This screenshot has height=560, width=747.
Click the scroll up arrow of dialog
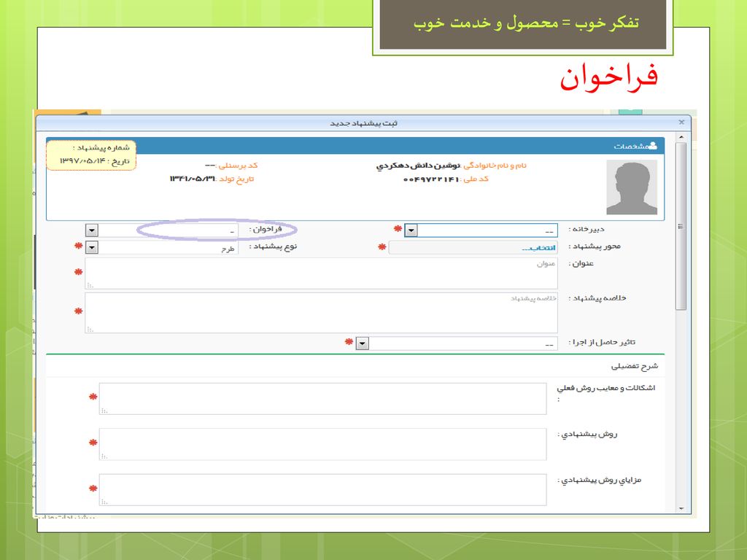tap(681, 137)
